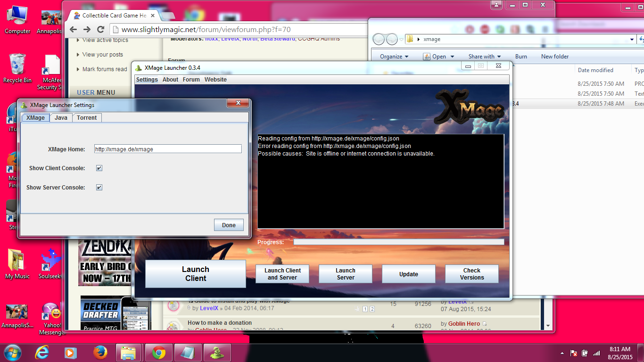Click the XMage launcher progress bar
This screenshot has height=362, width=644.
(x=398, y=242)
